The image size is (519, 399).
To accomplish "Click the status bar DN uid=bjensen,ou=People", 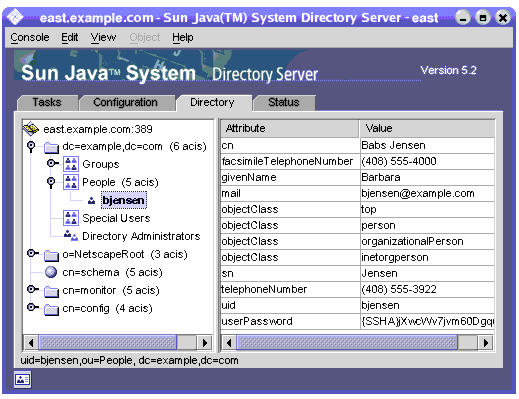I will (129, 361).
